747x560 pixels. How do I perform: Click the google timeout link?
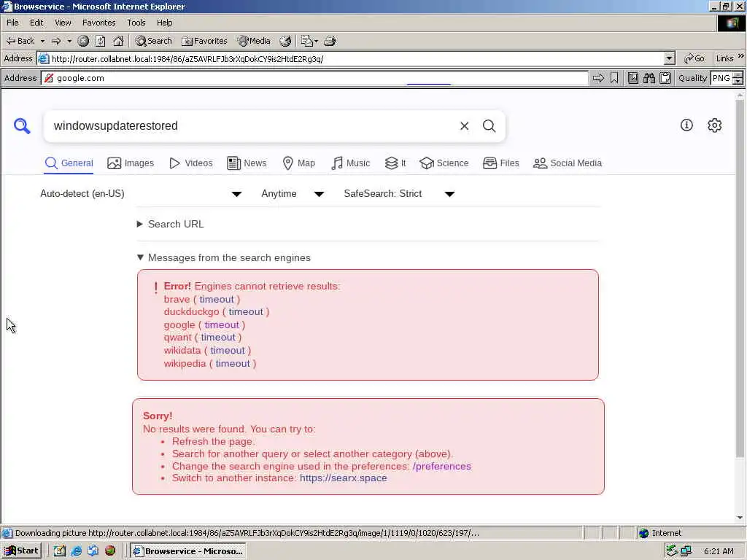222,324
